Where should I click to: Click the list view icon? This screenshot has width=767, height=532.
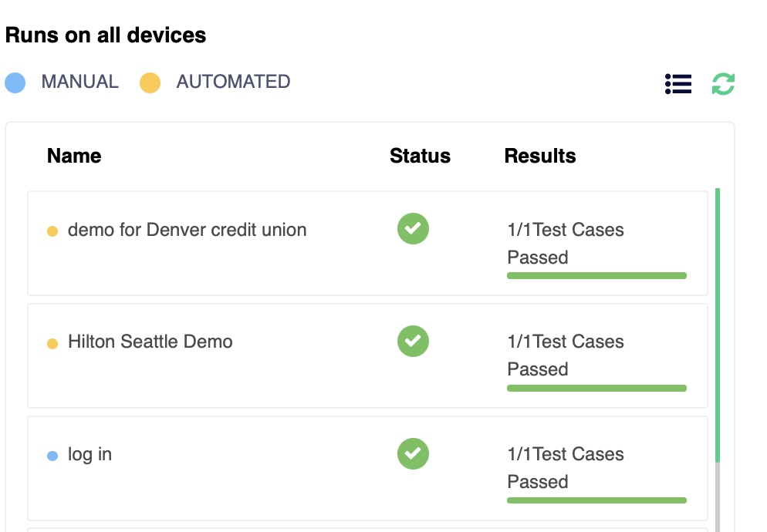(677, 83)
